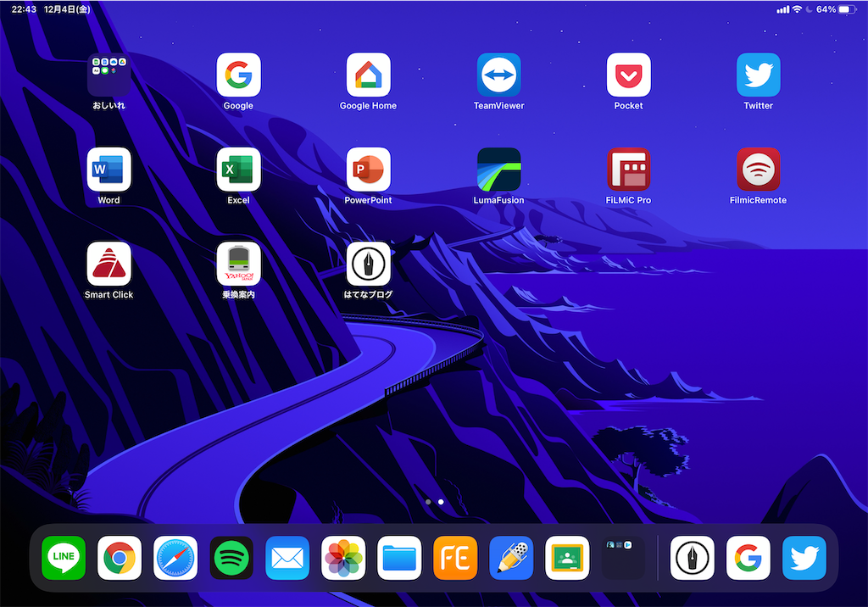Launch Microsoft Excel
The height and width of the screenshot is (607, 868).
click(238, 170)
